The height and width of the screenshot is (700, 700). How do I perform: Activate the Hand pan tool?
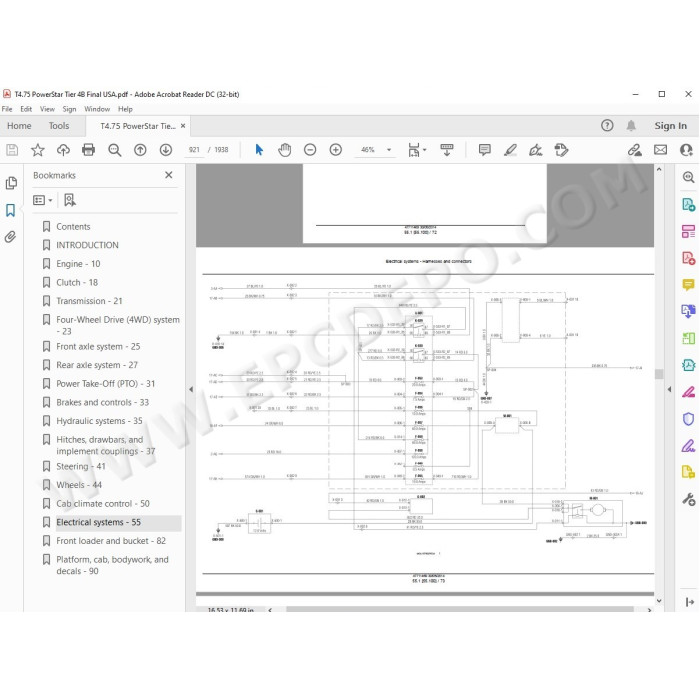284,150
